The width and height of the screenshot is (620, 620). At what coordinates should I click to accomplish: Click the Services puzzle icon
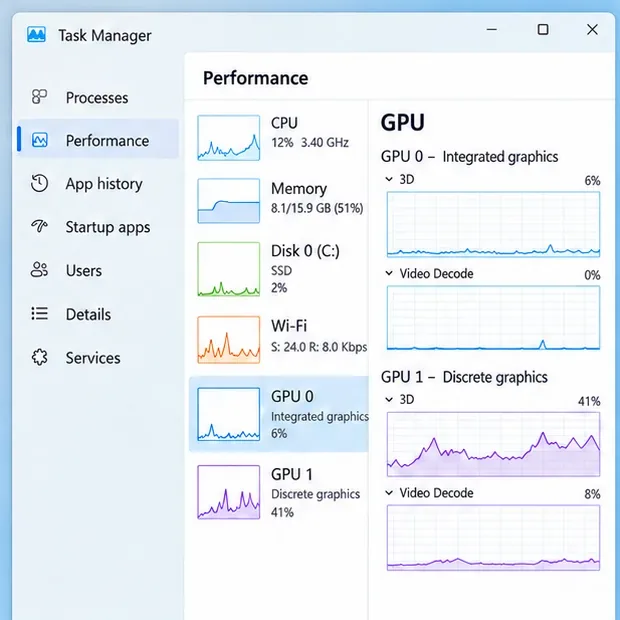(39, 357)
